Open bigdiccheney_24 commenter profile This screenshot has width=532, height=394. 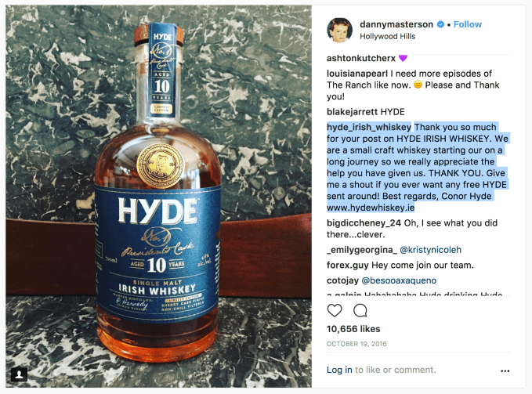(364, 223)
